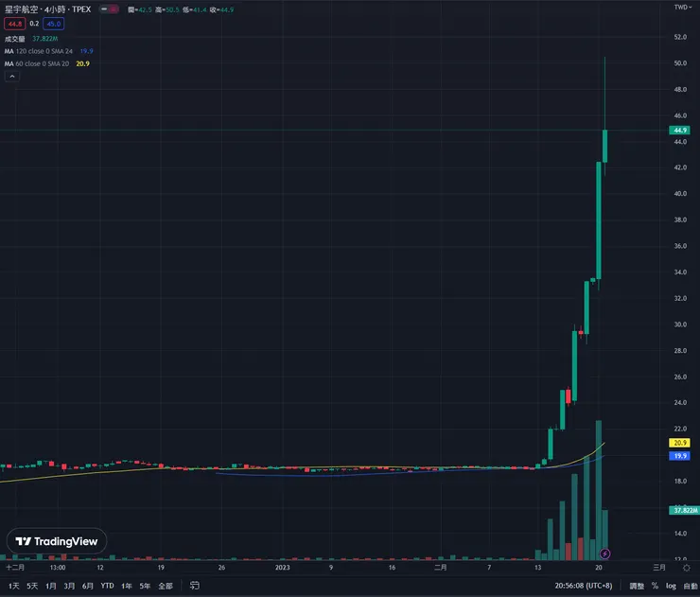Click the red 44.8 sell price button
Screen dimensions: 700x597
pos(15,24)
